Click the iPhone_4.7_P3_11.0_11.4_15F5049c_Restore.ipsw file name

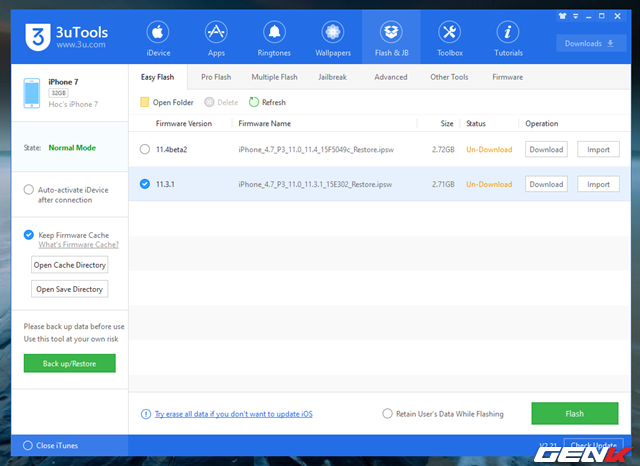[316, 149]
